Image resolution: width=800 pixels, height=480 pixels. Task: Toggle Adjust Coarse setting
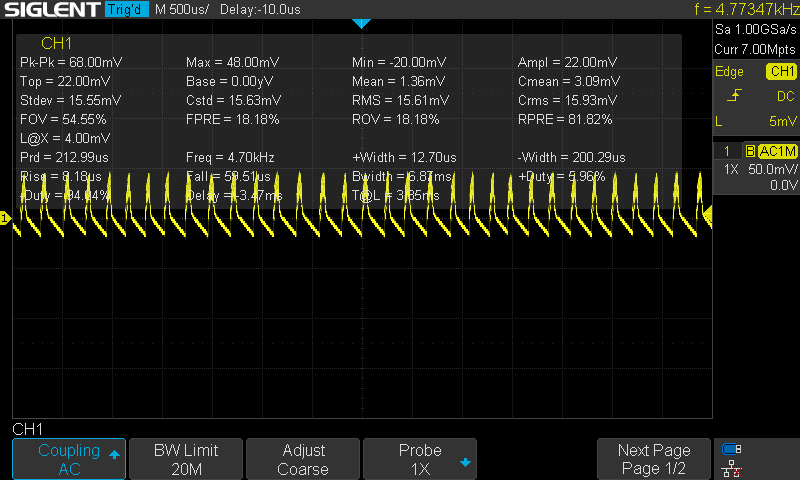303,459
